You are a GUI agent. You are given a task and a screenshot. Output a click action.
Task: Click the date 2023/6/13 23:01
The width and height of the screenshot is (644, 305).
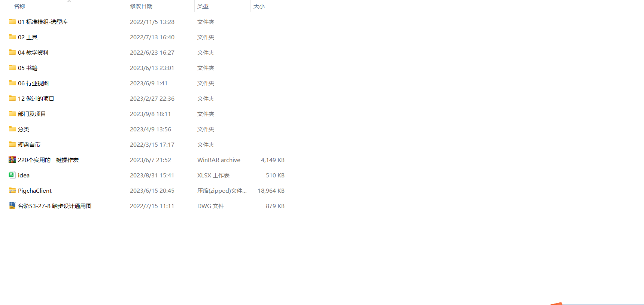[x=152, y=68]
